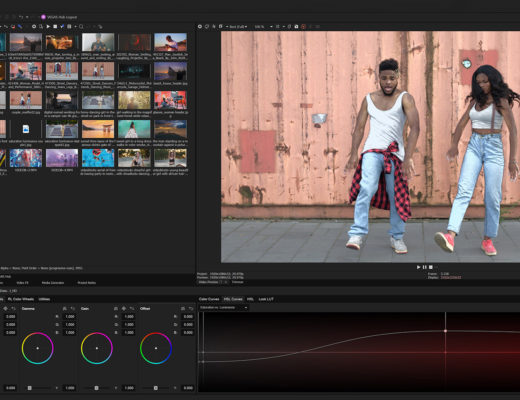Reset the Gamma wheel via reset icon

point(72,309)
